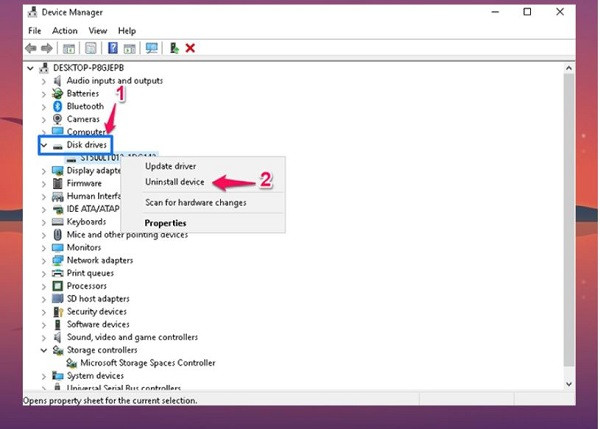Click the scrollbar up arrow

(x=569, y=68)
